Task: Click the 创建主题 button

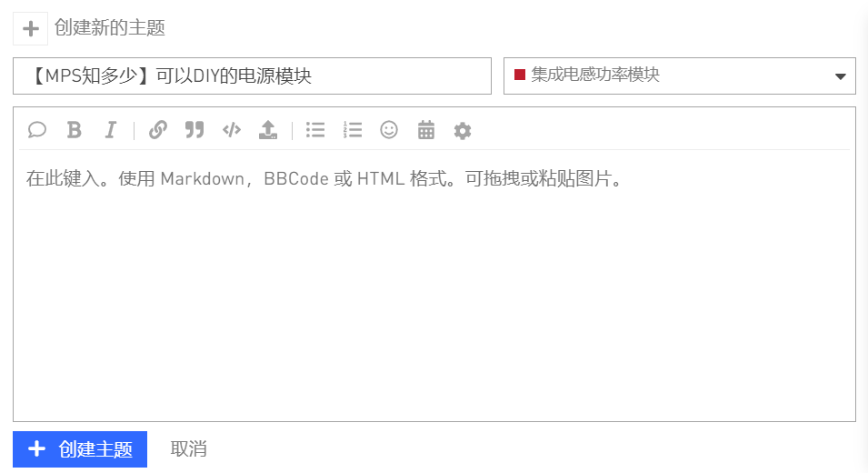Action: (x=80, y=449)
